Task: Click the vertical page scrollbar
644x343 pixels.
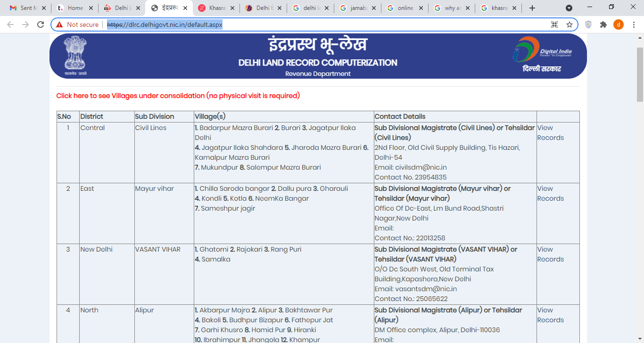Action: coord(640,74)
